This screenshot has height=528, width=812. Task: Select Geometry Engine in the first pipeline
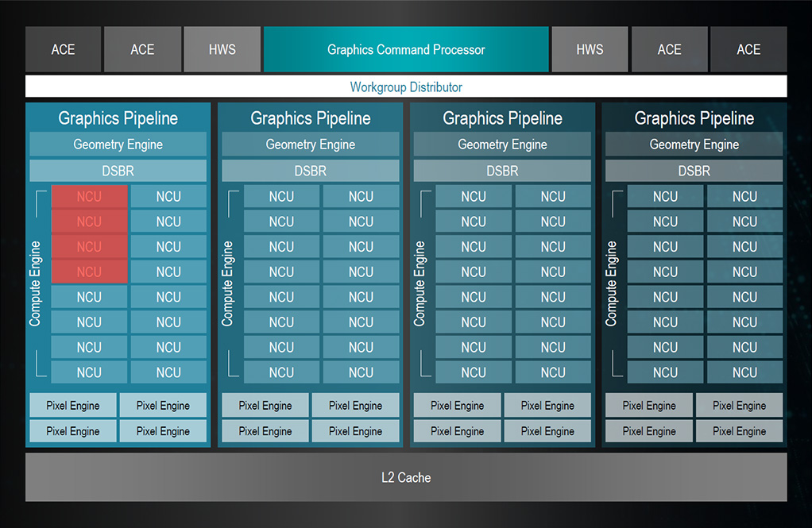coord(118,145)
